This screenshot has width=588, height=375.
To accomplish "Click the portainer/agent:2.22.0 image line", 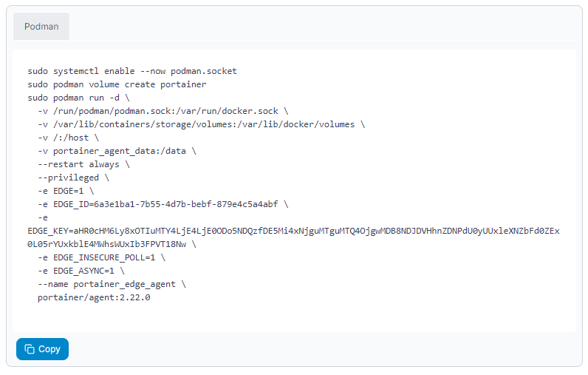I will point(94,297).
